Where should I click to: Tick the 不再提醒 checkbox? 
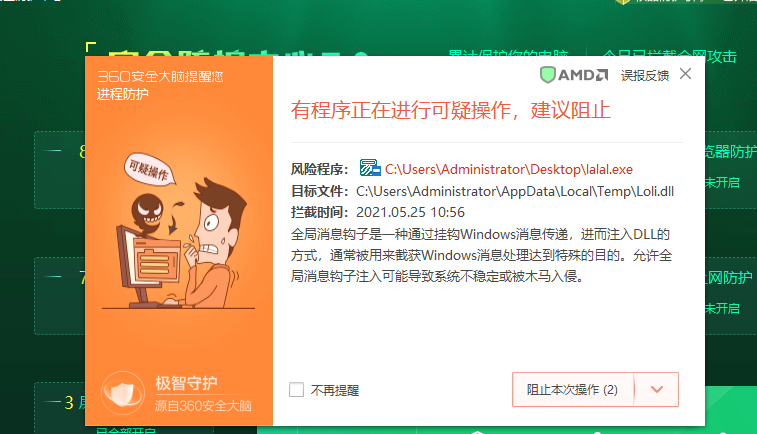coord(296,390)
